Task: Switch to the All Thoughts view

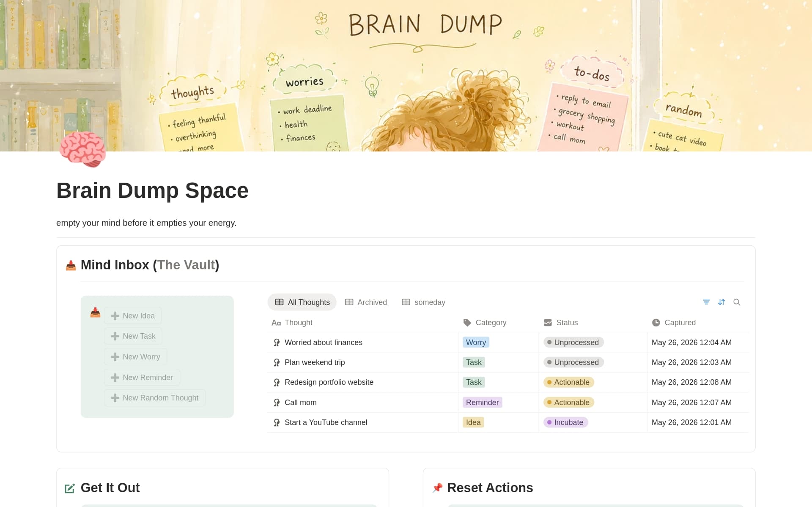Action: coord(302,302)
